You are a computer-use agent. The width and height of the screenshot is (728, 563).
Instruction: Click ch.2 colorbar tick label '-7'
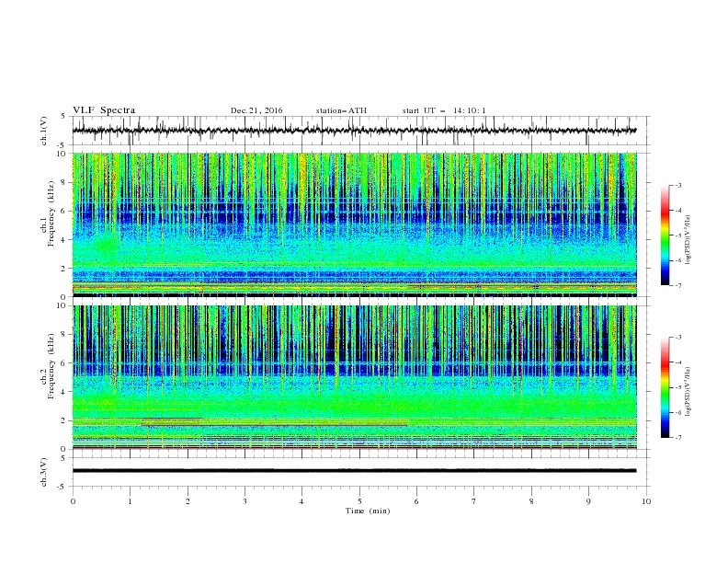click(x=677, y=438)
